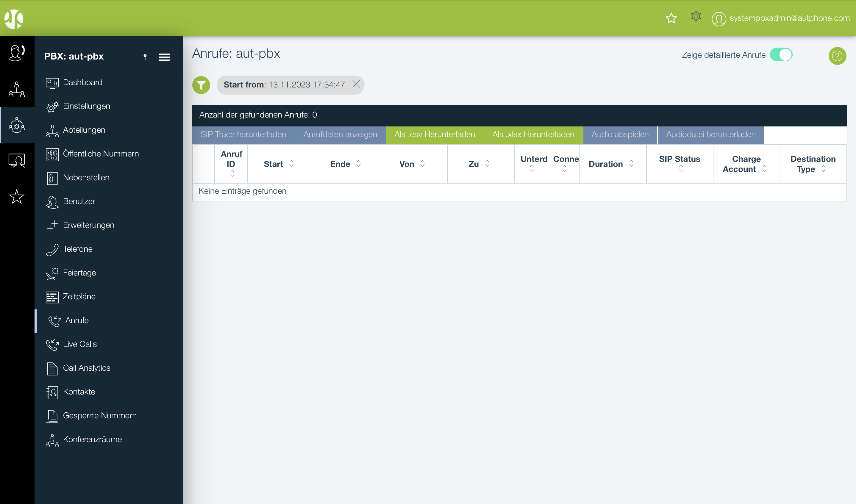Open Nebenstellen in the sidebar
This screenshot has width=856, height=504.
point(86,178)
